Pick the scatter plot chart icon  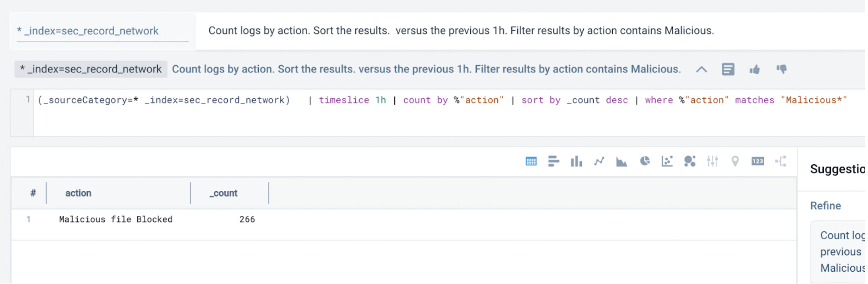click(x=667, y=161)
